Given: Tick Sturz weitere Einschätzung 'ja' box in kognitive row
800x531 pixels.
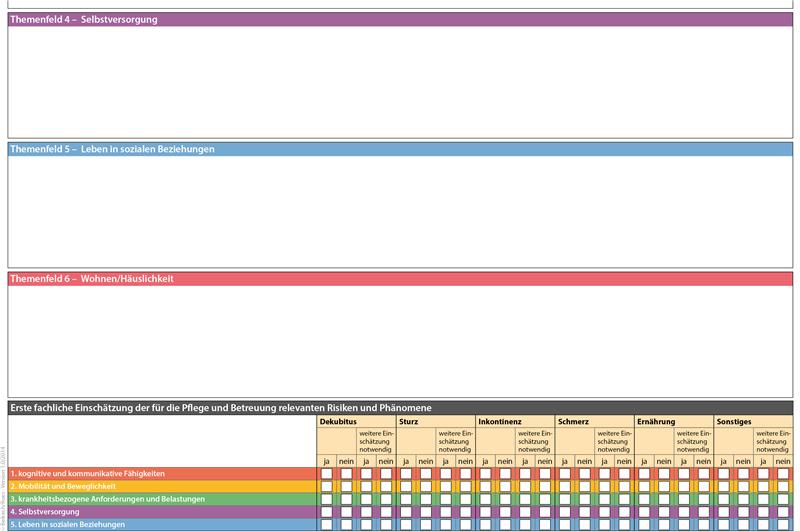Looking at the screenshot, I should pyautogui.click(x=446, y=473).
